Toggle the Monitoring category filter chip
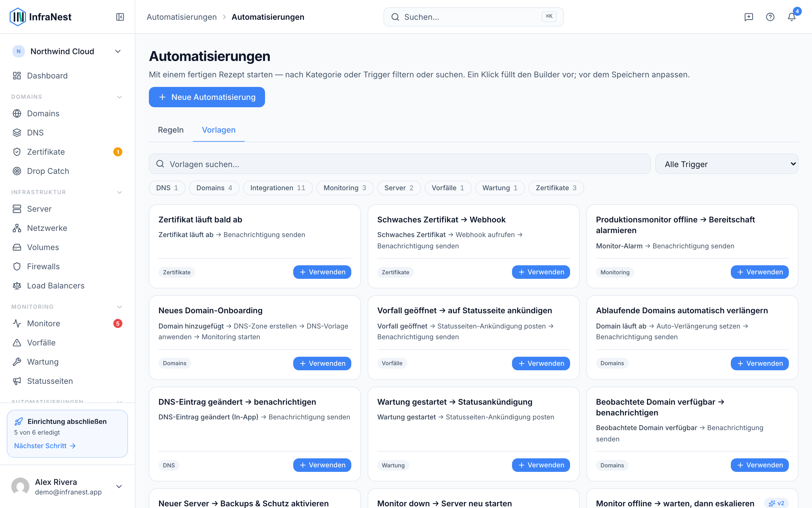The image size is (812, 508). [345, 188]
